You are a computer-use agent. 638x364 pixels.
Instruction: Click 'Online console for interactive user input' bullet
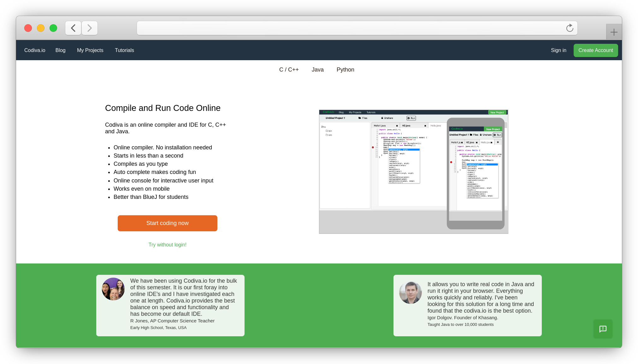(x=163, y=181)
